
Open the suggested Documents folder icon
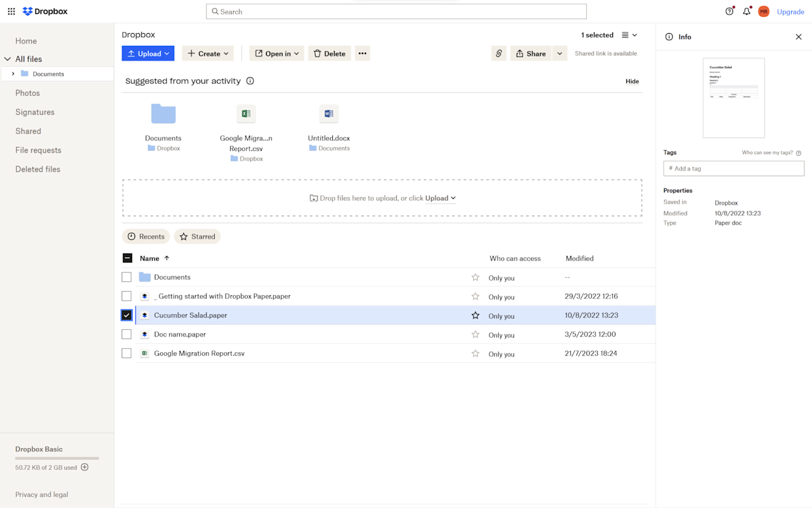coord(164,114)
